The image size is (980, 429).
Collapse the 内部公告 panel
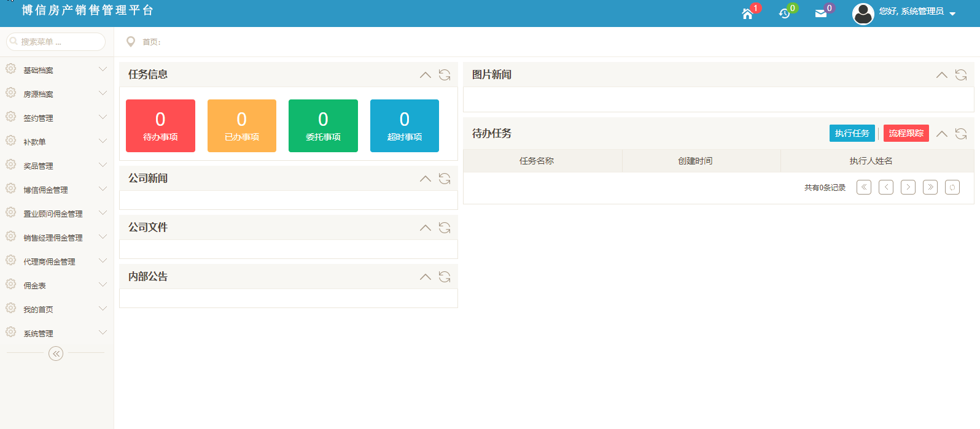click(x=425, y=277)
